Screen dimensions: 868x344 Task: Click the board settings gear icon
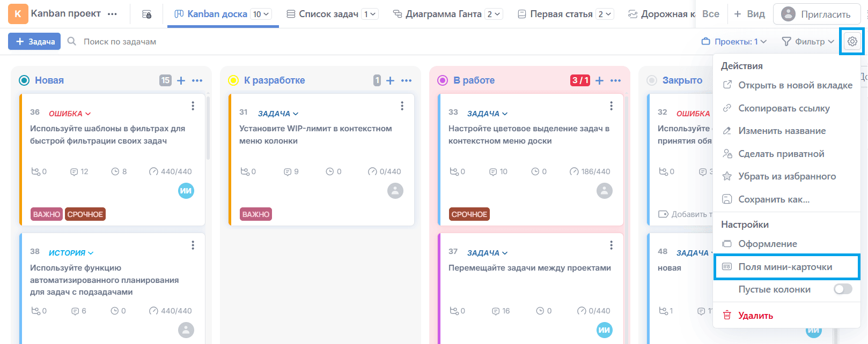[852, 41]
